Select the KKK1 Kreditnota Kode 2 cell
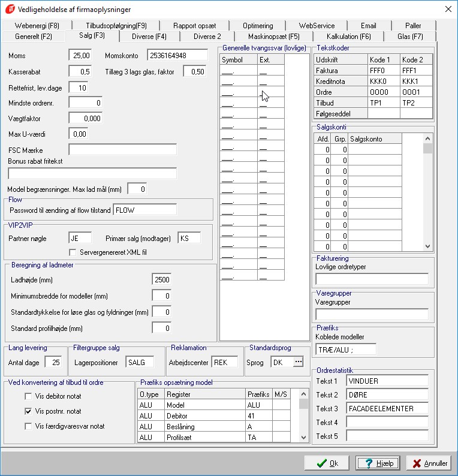Screen dimensions: 458x476 pyautogui.click(x=416, y=82)
